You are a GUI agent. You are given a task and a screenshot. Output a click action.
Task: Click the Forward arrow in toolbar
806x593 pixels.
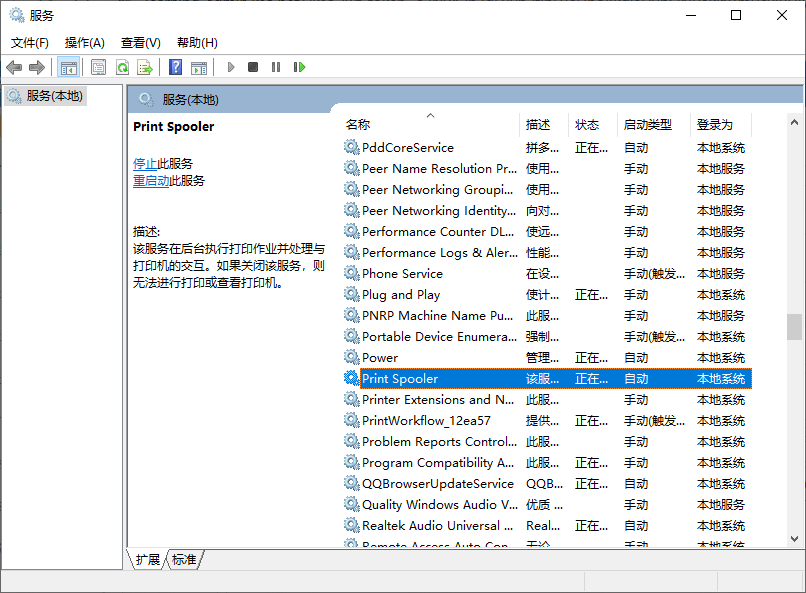(x=37, y=67)
